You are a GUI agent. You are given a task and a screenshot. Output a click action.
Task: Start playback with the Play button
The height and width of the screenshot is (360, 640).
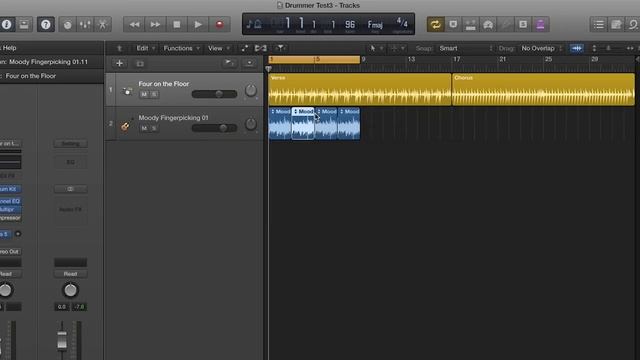pos(198,24)
